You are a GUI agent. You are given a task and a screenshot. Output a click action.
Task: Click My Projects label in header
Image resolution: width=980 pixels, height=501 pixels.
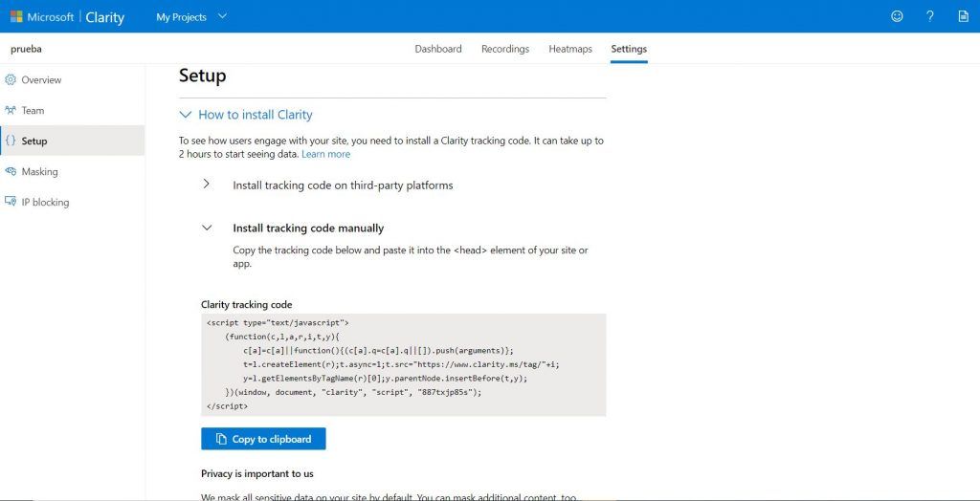pos(181,17)
